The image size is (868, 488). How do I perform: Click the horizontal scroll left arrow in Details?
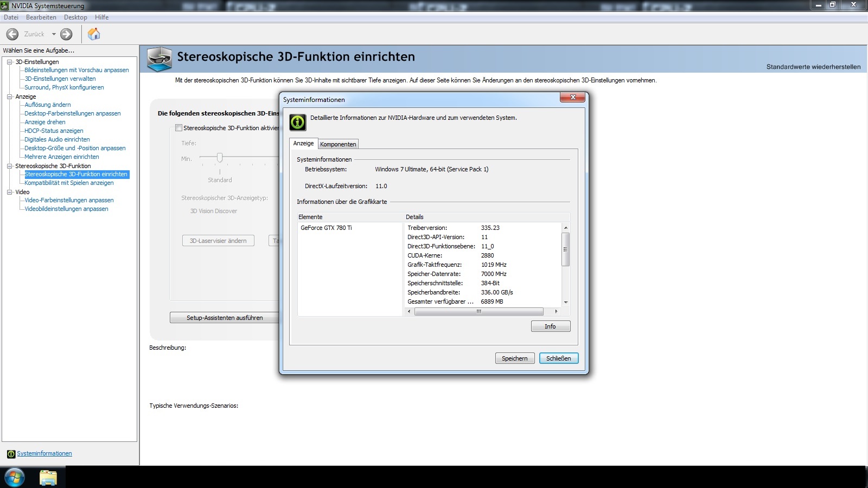(409, 311)
